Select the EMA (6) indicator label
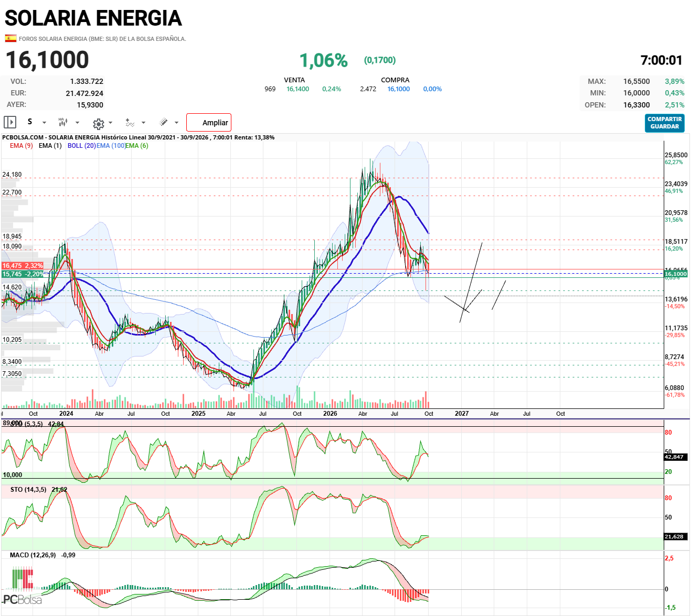 point(137,146)
